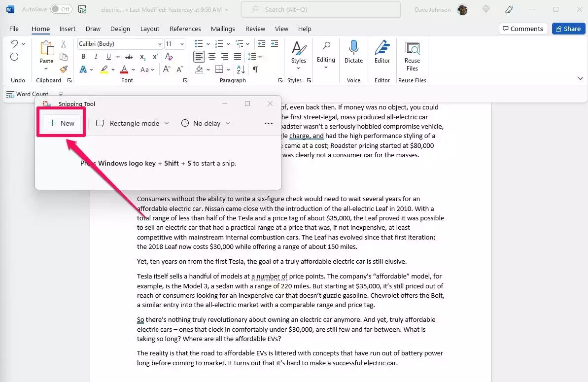Toggle Underline formatting
The image size is (588, 382).
(x=108, y=57)
